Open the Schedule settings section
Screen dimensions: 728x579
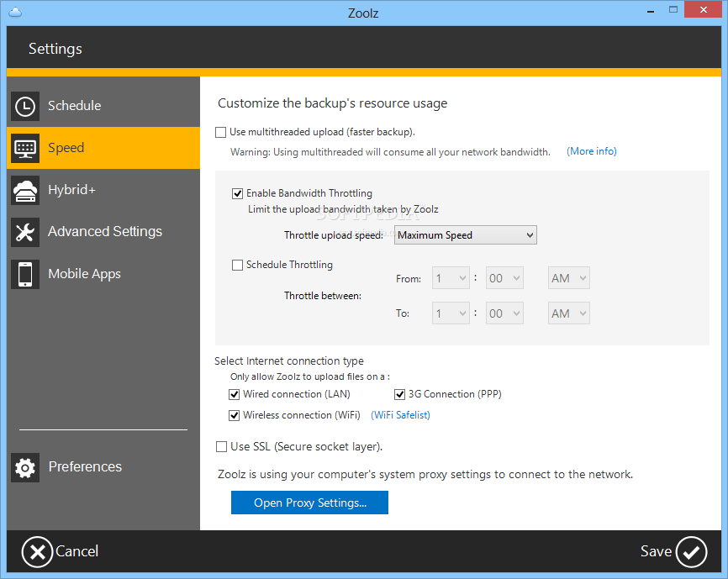tap(103, 106)
